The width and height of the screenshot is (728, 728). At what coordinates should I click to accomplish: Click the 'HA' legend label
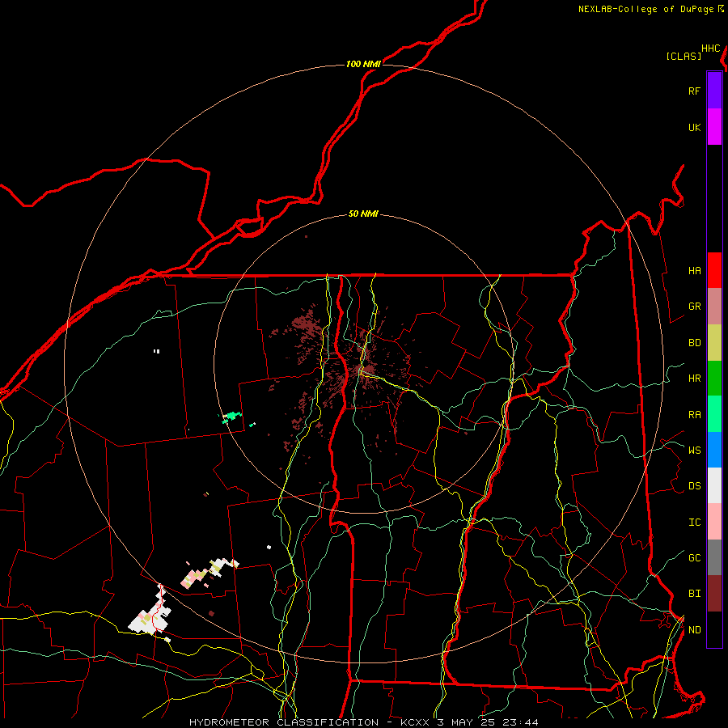click(x=694, y=270)
